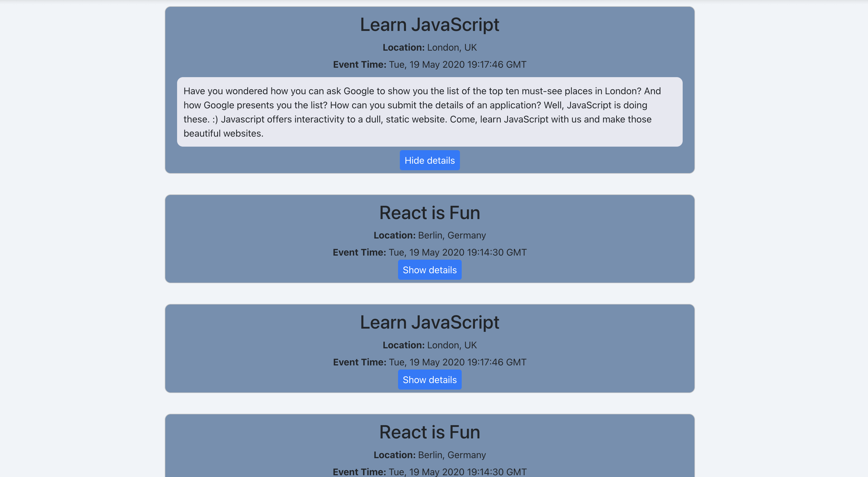The image size is (868, 477).
Task: Click the 19:14:30 GMT event time in the second card
Action: [x=430, y=252]
